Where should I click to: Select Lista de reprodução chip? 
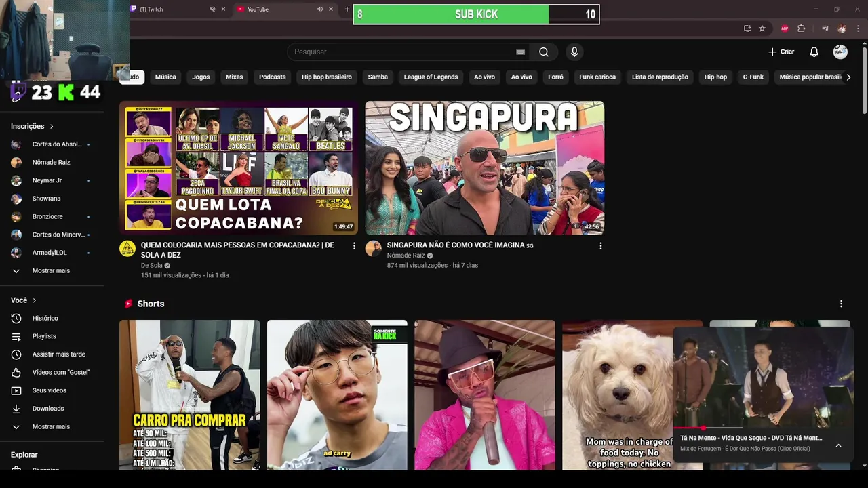(660, 77)
